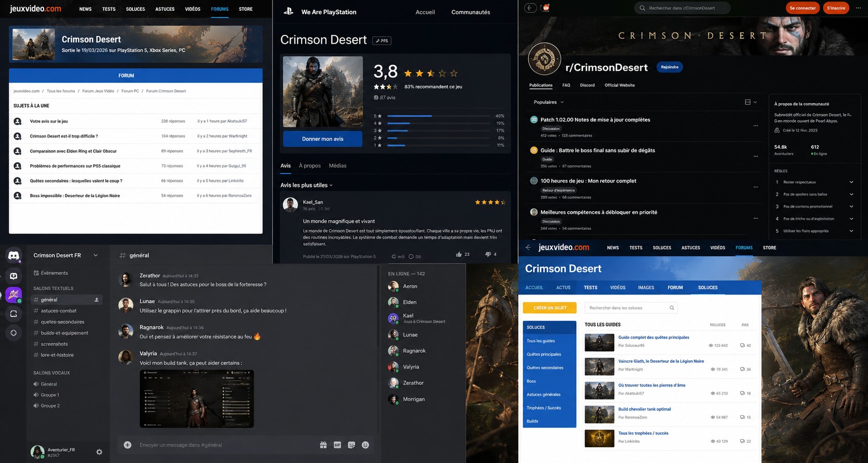Image resolution: width=868 pixels, height=463 pixels.
Task: Join the Groupe 1 voice channel
Action: pyautogui.click(x=50, y=395)
